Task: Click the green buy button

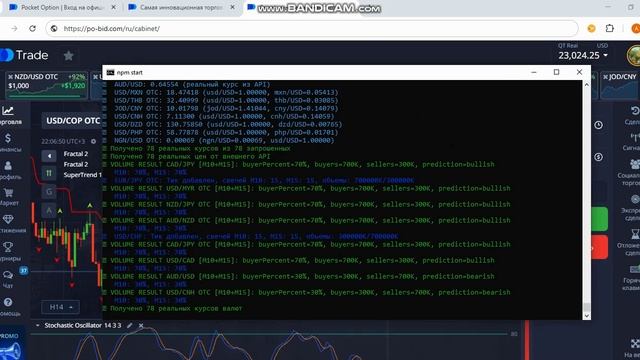Action: (x=599, y=218)
